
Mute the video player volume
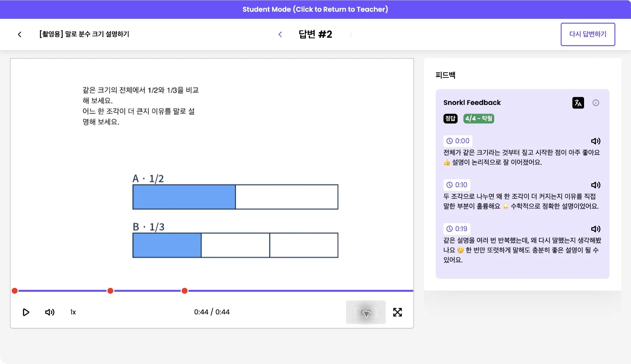coord(50,312)
